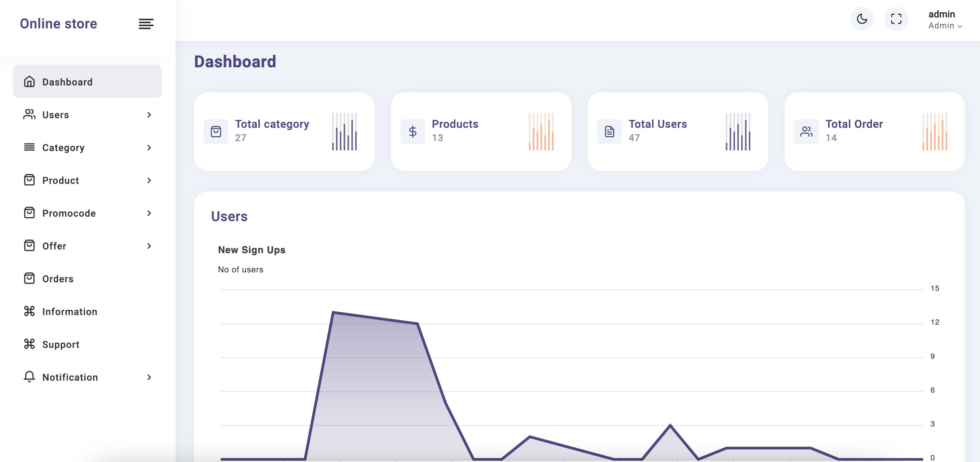
Task: Click the bag icon on Total category card
Action: point(216,132)
